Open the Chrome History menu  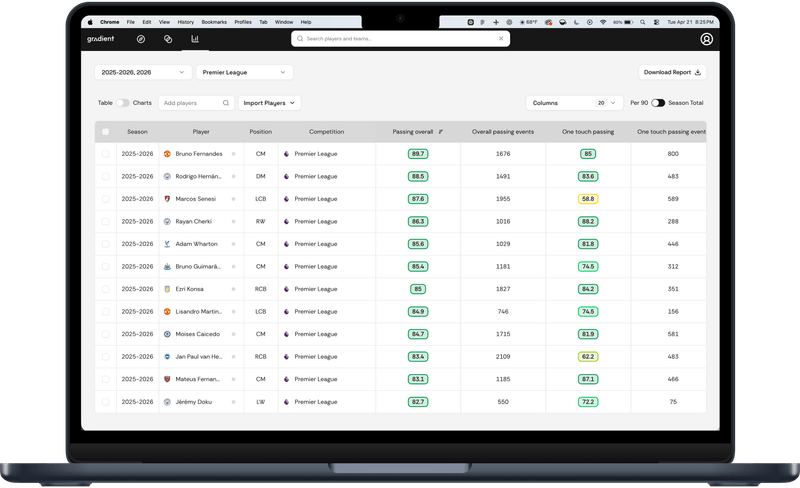(186, 22)
